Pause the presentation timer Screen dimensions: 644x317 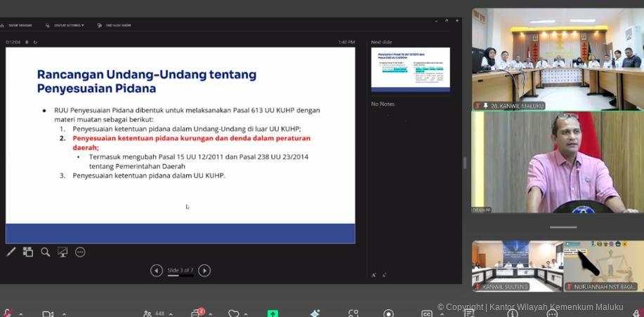pos(27,42)
